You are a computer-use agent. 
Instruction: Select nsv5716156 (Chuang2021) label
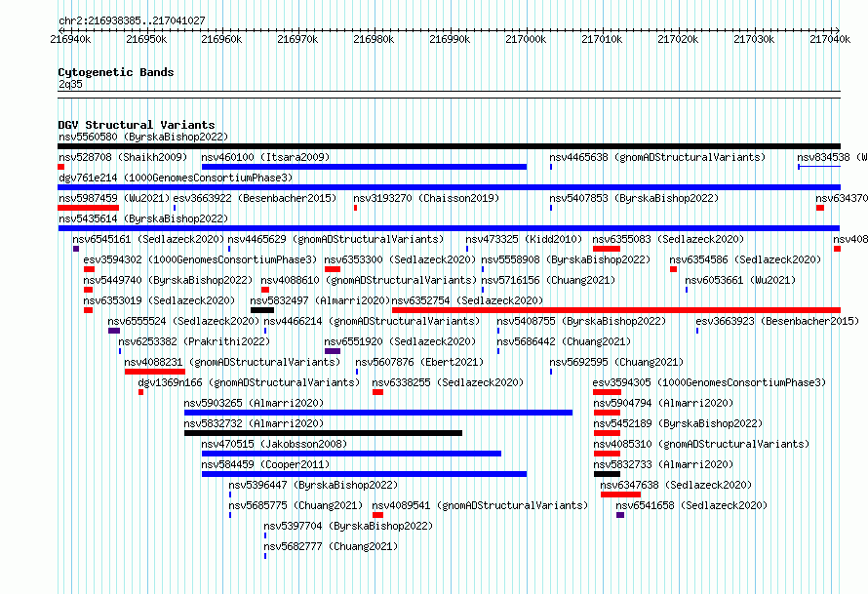548,280
